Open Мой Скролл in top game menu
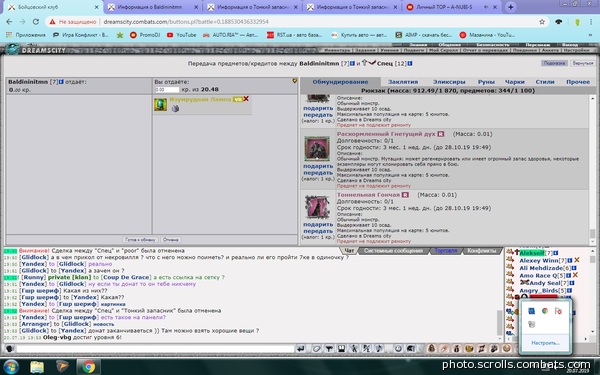Screen dimensions: 600x375 pos(443,50)
